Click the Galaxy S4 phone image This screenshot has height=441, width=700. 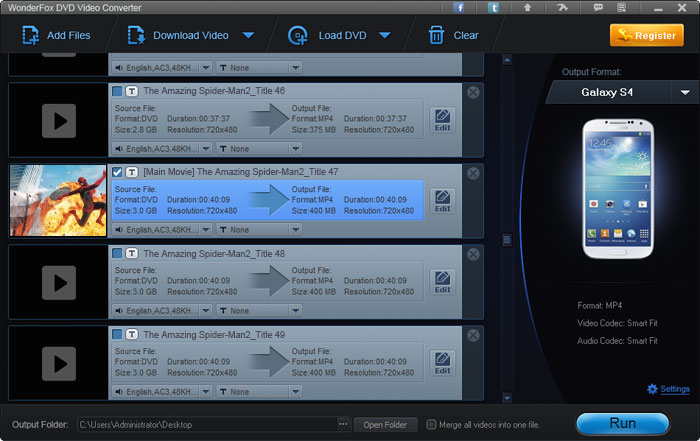(x=618, y=188)
